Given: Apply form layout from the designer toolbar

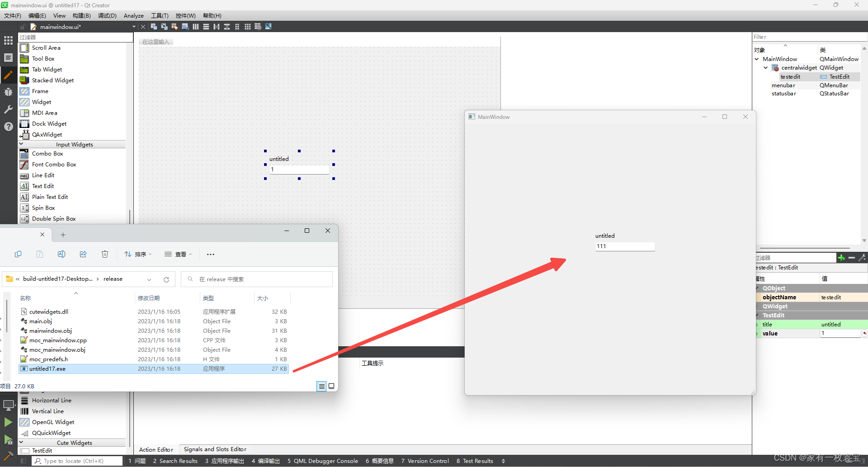Looking at the screenshot, I should point(237,27).
